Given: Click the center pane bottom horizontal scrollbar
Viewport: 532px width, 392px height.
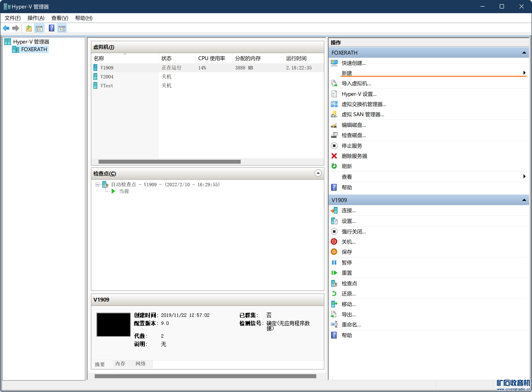Looking at the screenshot, I should coord(205,376).
